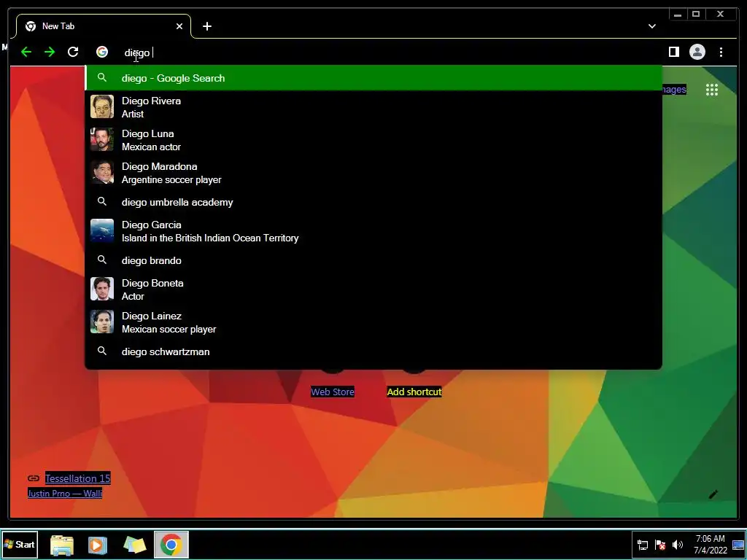Click the volume speaker tray icon
The height and width of the screenshot is (560, 747).
click(677, 545)
